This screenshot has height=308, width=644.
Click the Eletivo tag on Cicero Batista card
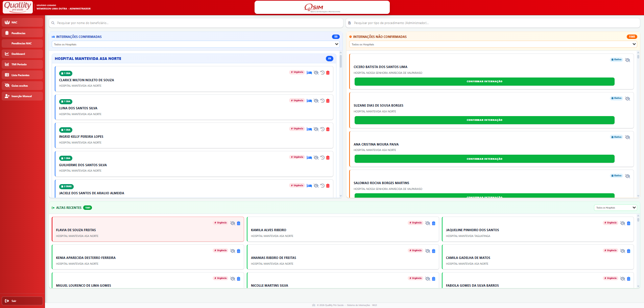tap(617, 60)
